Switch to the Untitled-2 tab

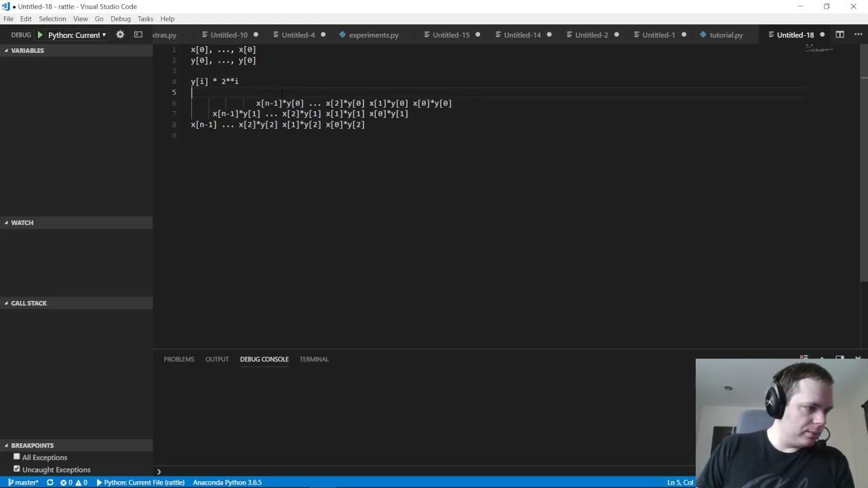coord(591,35)
